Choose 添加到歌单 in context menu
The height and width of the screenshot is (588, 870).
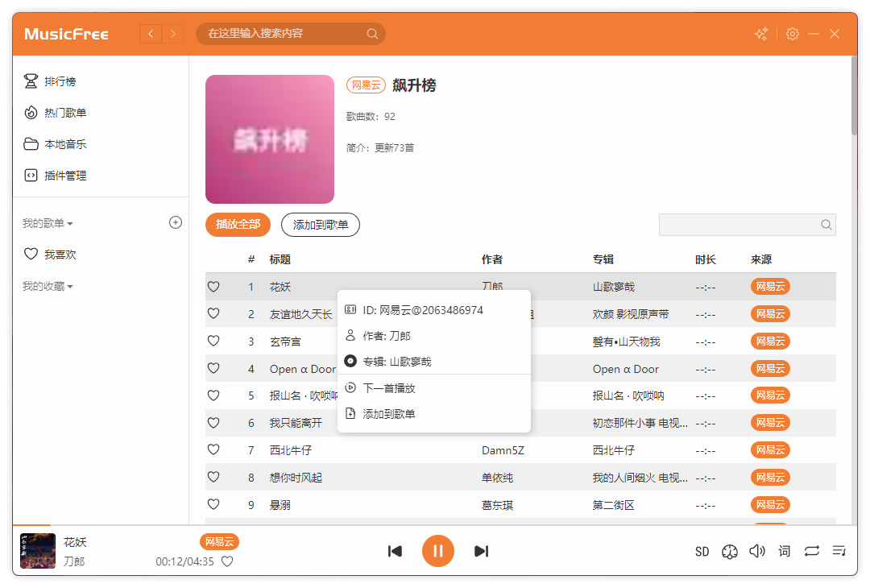[x=434, y=414]
